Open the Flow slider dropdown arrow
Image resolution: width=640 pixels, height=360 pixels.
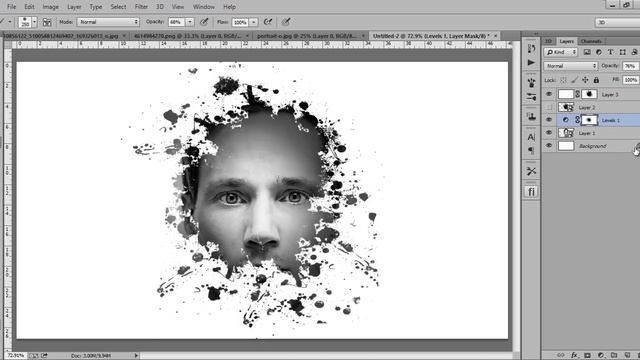(253, 22)
